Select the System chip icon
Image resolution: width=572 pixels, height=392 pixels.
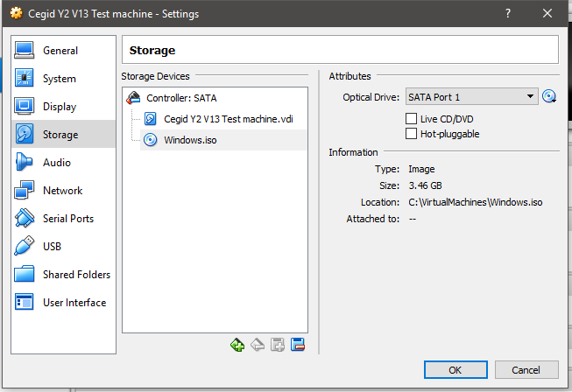tap(24, 78)
